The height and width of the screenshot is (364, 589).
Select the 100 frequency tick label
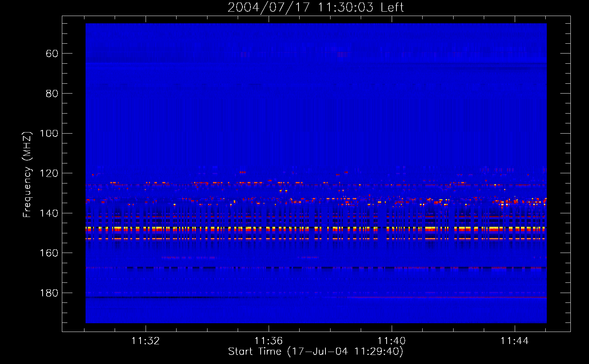point(49,133)
